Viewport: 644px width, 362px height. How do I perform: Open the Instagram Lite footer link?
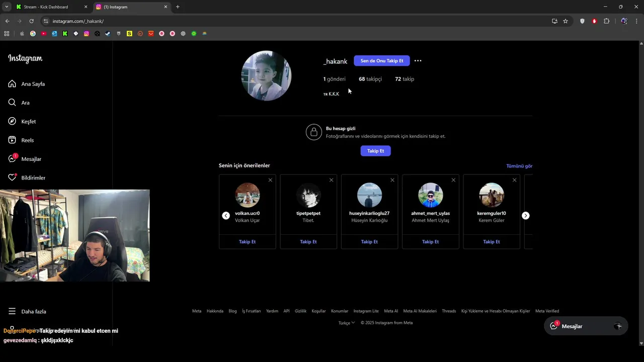tap(366, 311)
